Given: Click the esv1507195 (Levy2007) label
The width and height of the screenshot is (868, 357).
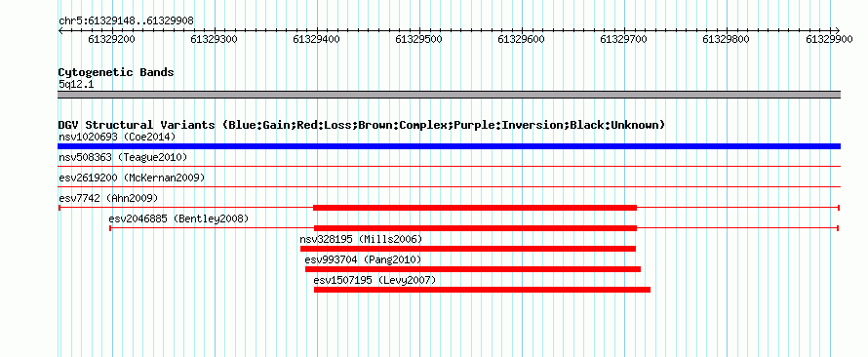Looking at the screenshot, I should [x=375, y=280].
